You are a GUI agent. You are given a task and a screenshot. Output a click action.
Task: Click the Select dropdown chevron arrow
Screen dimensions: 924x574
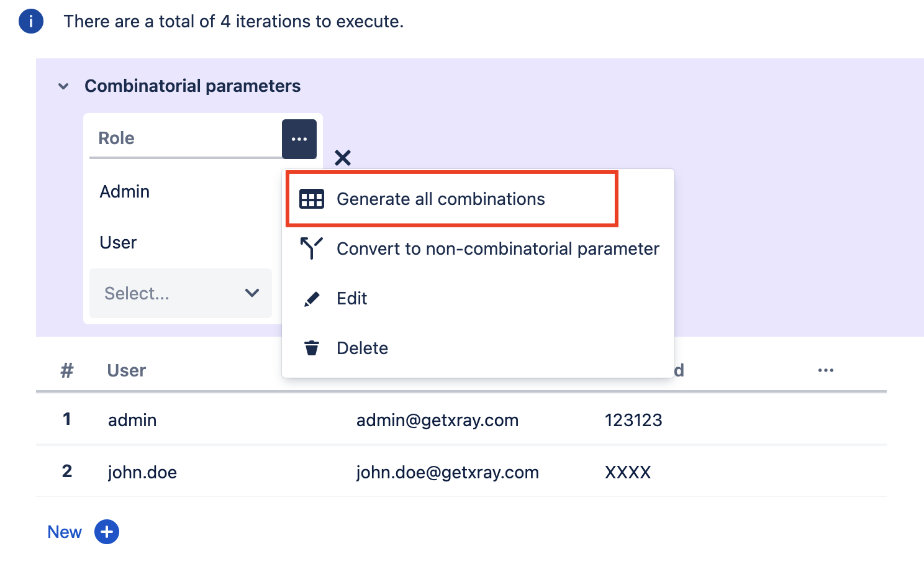click(x=252, y=293)
